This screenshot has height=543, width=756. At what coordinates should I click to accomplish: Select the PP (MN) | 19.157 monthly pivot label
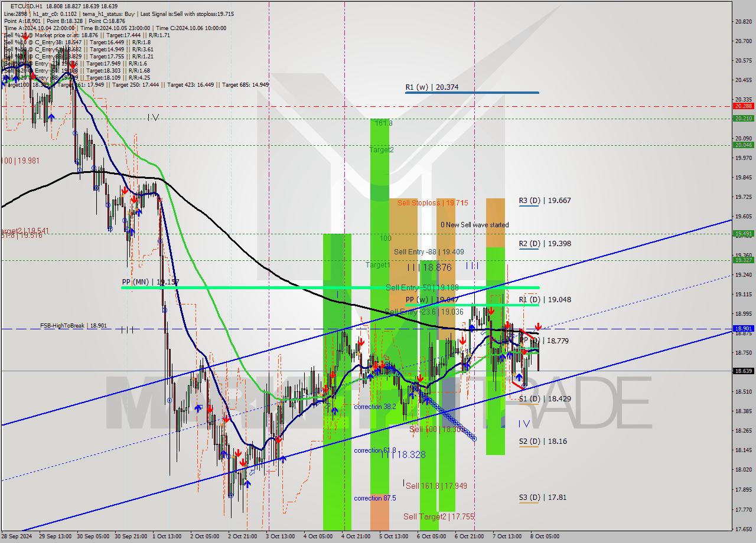pyautogui.click(x=149, y=282)
